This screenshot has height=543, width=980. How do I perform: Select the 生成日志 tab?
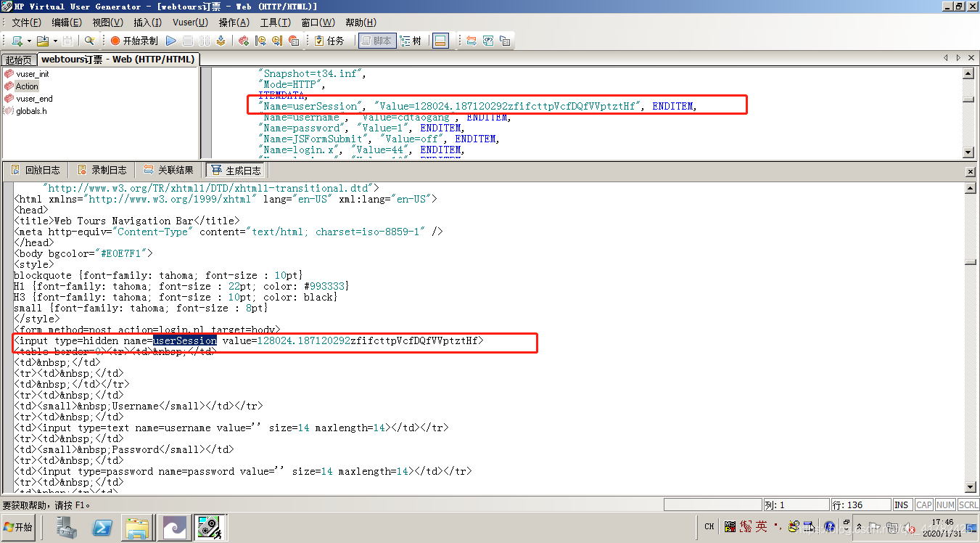click(236, 170)
